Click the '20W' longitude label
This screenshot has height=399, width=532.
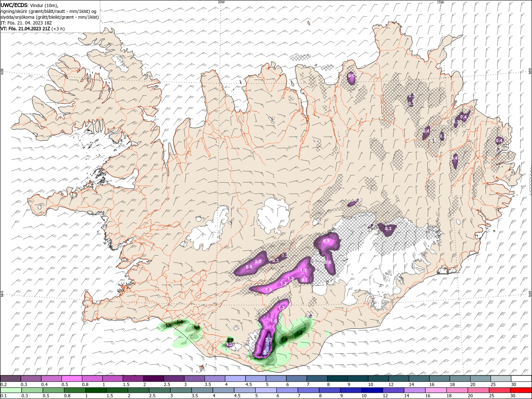221,2
